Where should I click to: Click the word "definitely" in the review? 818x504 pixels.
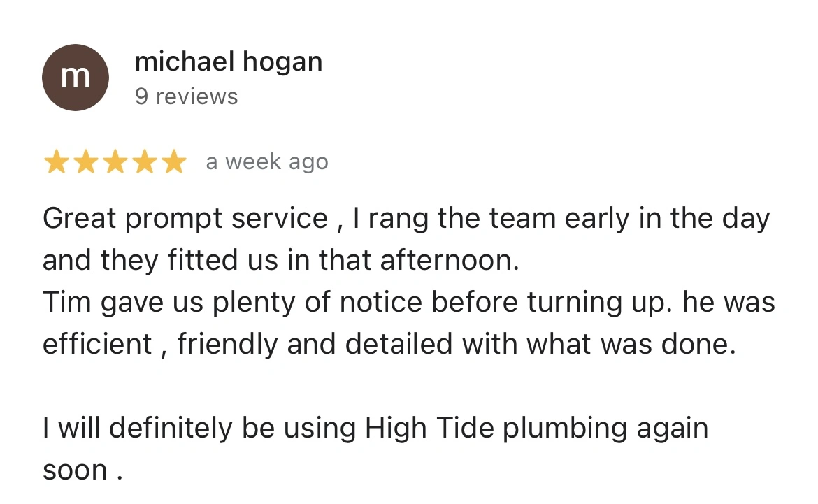[171, 429]
